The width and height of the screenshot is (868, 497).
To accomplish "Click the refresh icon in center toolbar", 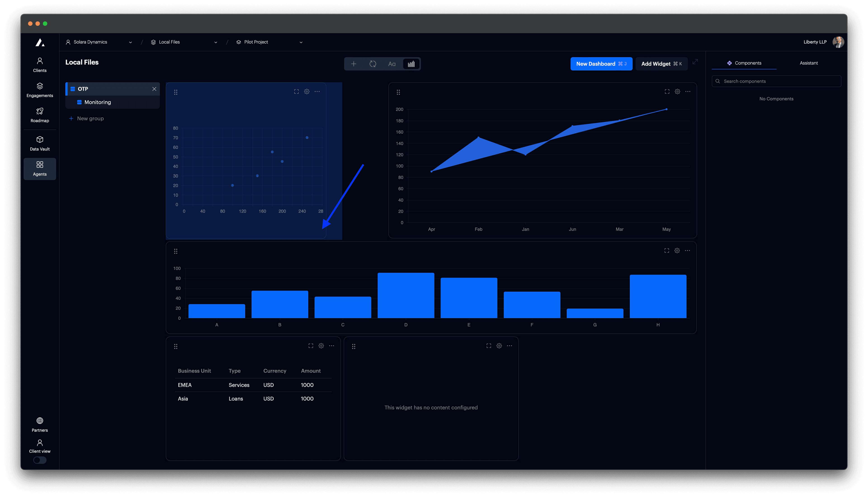I will point(373,64).
